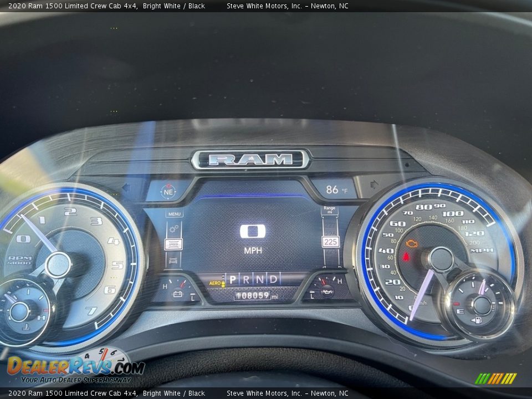This screenshot has height=399, width=532.
Task: Click the highlighted 225 range value
Action: click(330, 242)
